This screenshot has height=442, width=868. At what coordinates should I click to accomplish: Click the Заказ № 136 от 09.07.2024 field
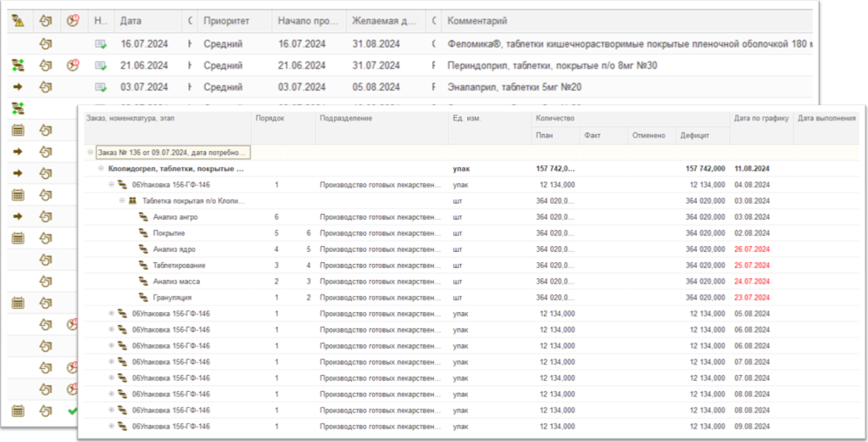click(173, 153)
